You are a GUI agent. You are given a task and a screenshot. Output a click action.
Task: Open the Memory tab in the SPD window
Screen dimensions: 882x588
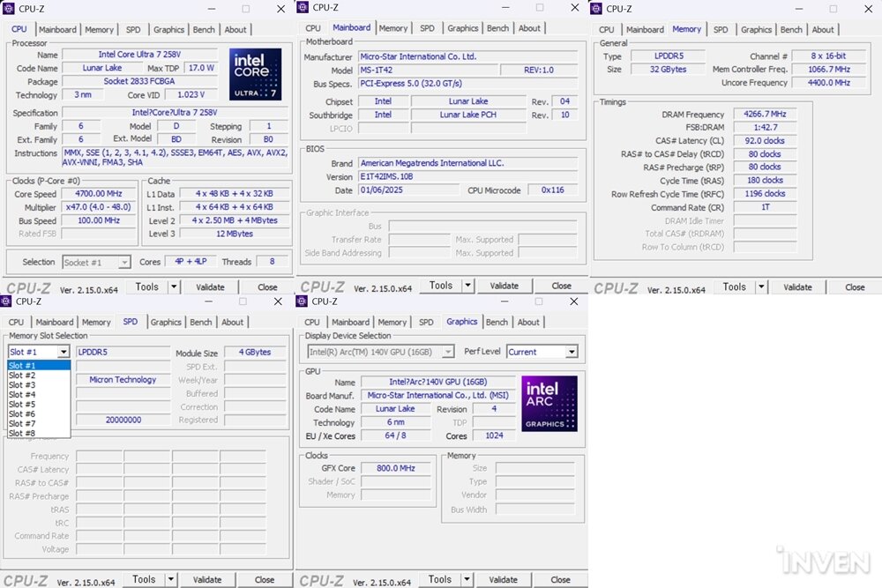click(x=96, y=322)
